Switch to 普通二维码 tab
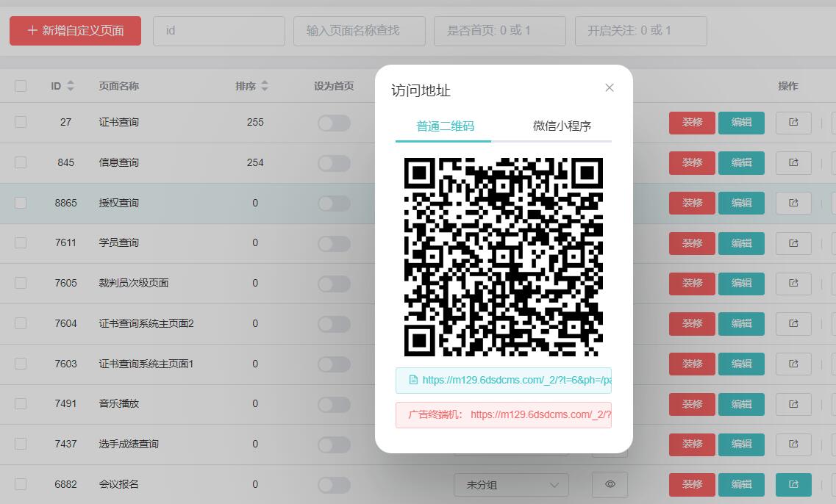This screenshot has height=504, width=836. (445, 126)
